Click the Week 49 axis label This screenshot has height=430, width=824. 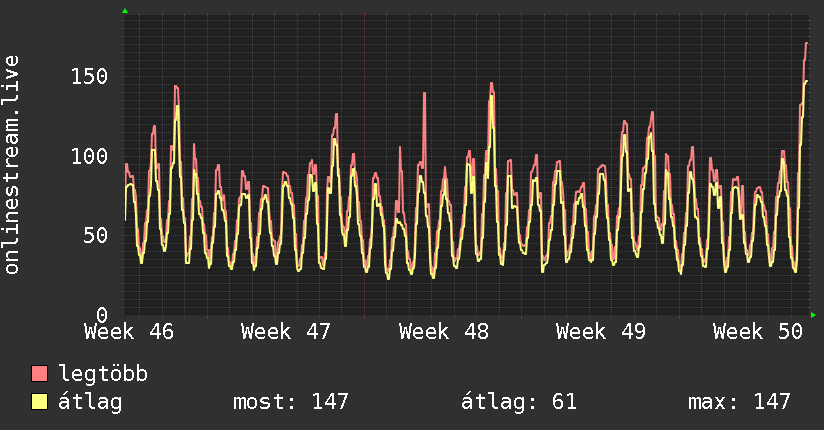pos(601,331)
